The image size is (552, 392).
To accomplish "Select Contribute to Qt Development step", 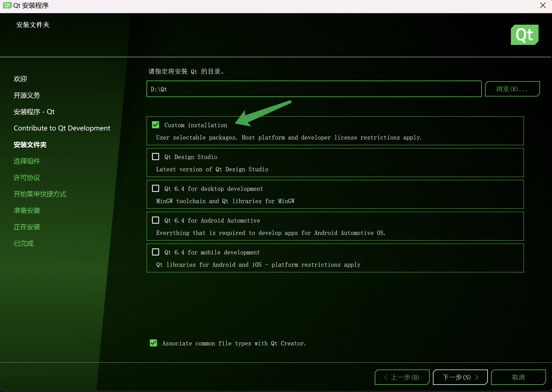I will (62, 128).
